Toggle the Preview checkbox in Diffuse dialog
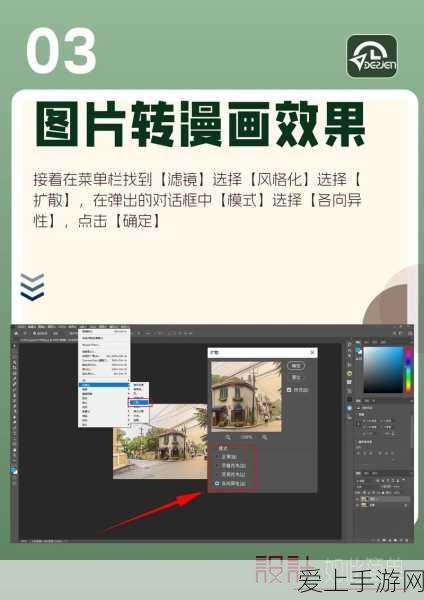 (x=289, y=390)
